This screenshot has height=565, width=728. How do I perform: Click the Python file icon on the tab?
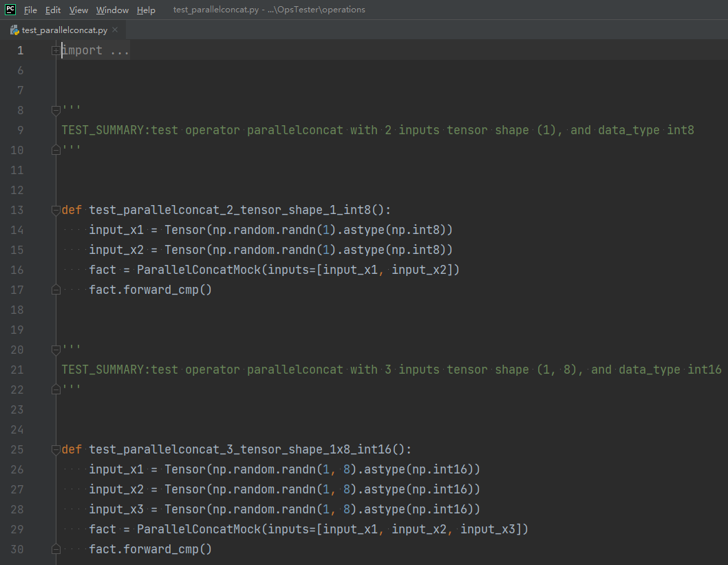(14, 30)
